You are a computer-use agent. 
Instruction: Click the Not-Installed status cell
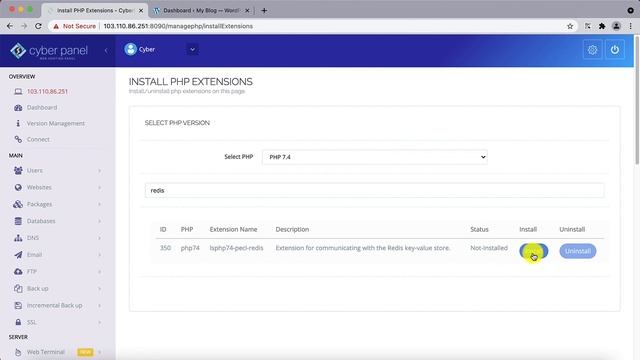489,248
